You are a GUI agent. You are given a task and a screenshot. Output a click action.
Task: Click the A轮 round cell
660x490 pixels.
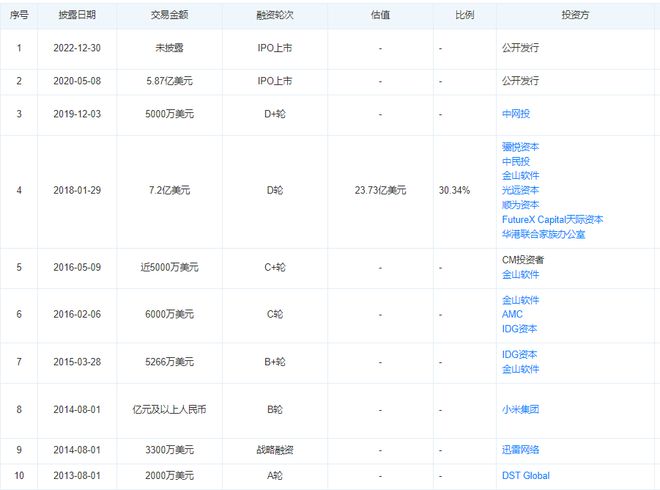point(275,475)
